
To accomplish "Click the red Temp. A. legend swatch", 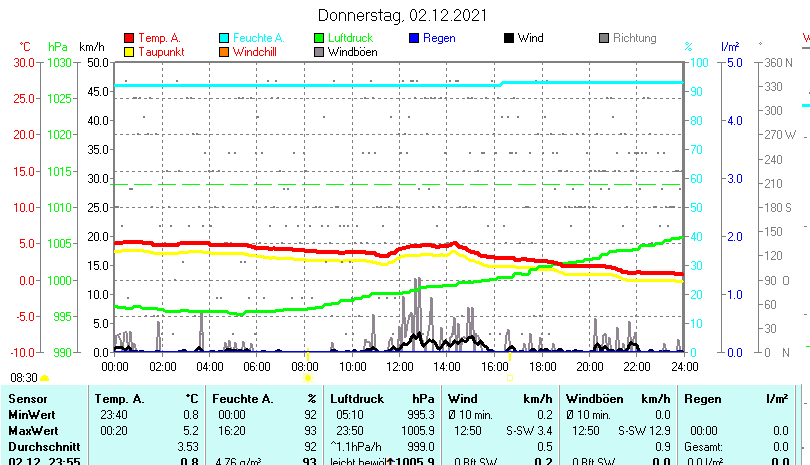I will coord(129,38).
